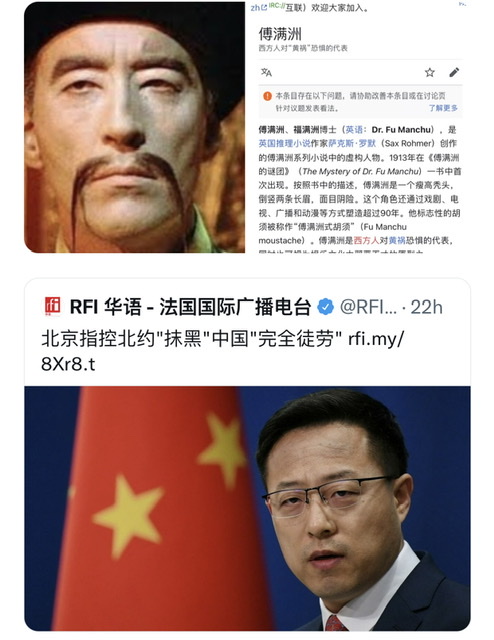Click the pencil edit icon
This screenshot has width=494, height=640.
pos(454,72)
